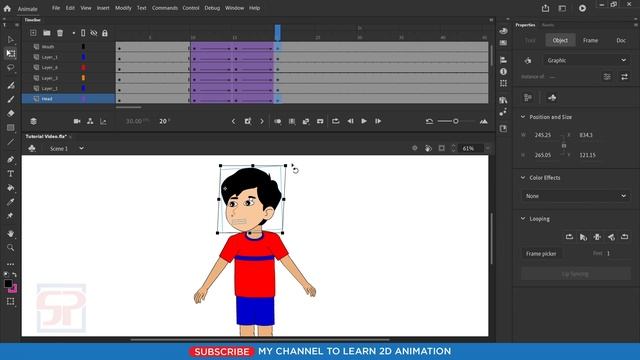Collapse the Position and Size section
Viewport: 640px width, 360px height.
tap(523, 117)
